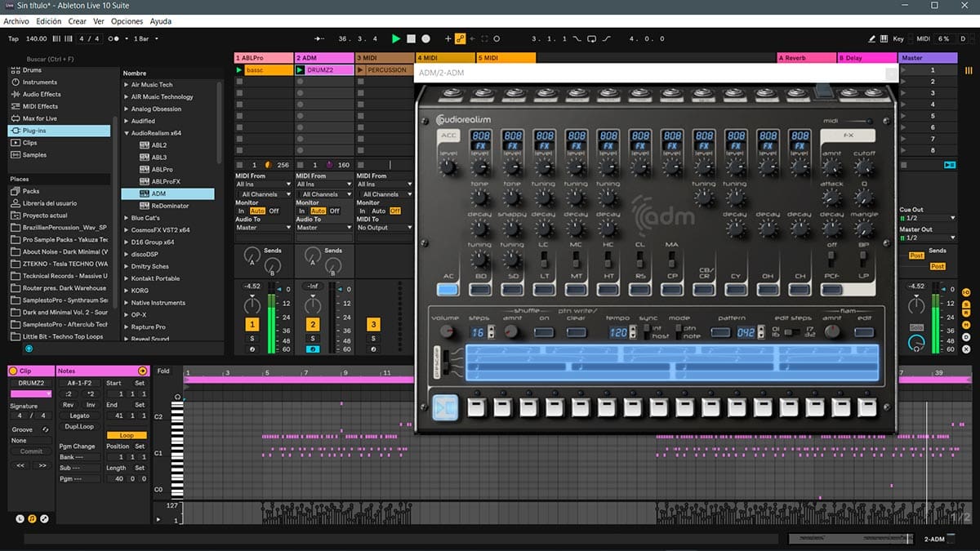Show clip Launch box icon
Screen dimensions: 980x551
pyautogui.click(x=20, y=518)
